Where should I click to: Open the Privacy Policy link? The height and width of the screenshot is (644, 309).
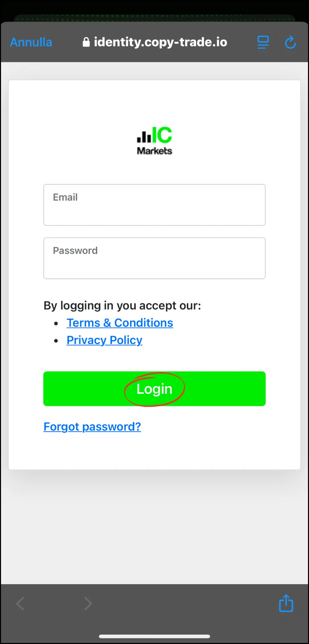point(104,340)
